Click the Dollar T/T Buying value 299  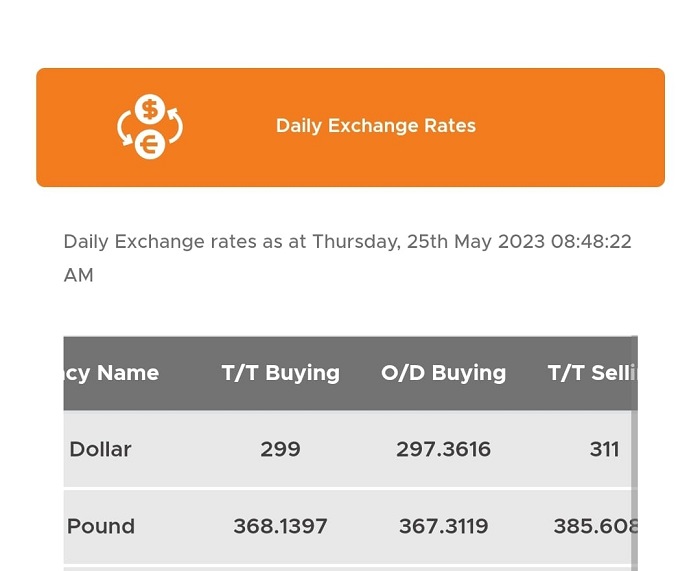[x=280, y=449]
